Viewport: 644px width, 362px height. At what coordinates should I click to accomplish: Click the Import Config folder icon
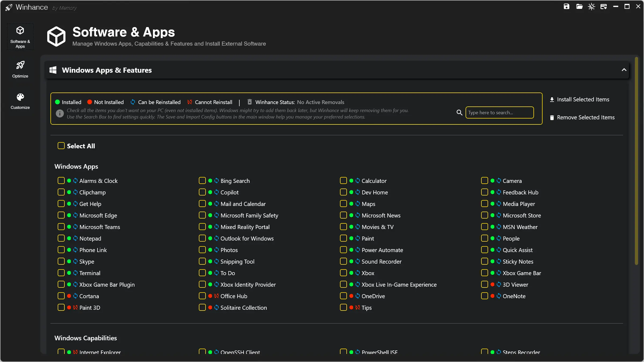[x=579, y=7]
